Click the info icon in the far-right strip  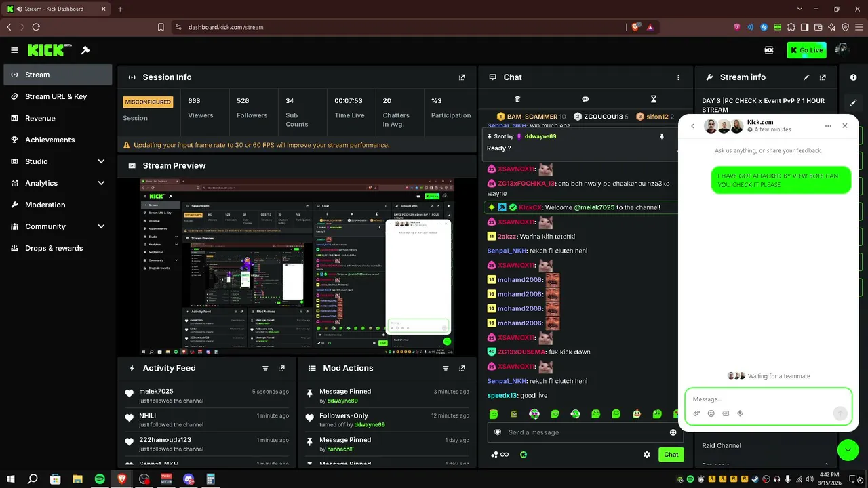pyautogui.click(x=853, y=77)
